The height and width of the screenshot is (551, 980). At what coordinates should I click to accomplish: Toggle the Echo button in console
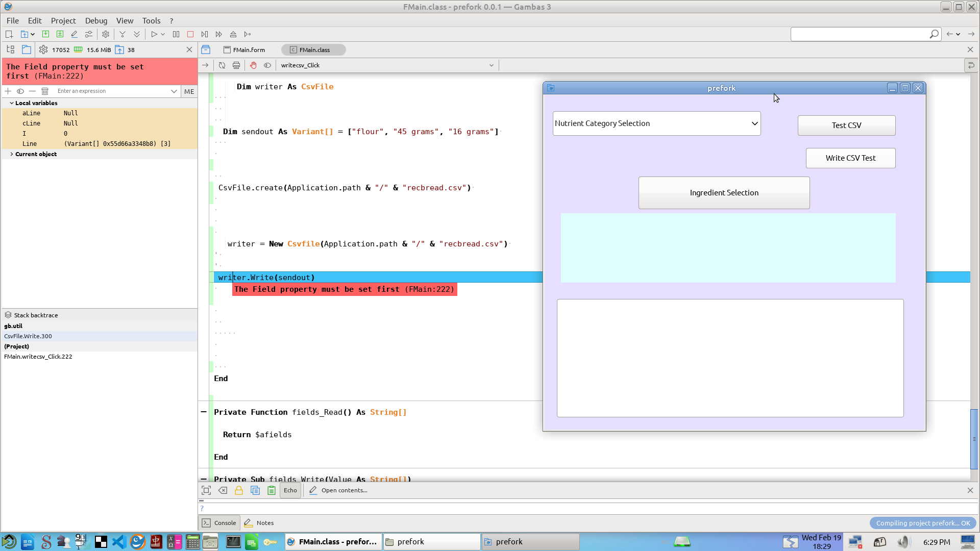coord(290,490)
